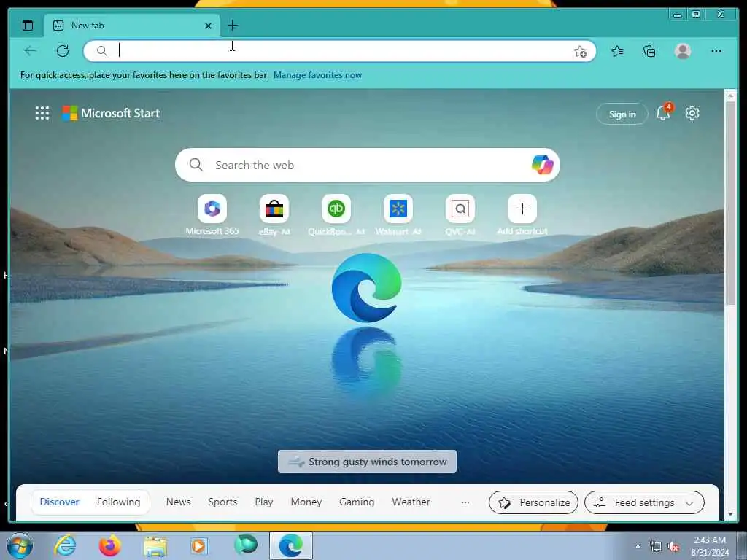Click the Microsoft Start logo
Screen dimensions: 747x560
point(111,113)
